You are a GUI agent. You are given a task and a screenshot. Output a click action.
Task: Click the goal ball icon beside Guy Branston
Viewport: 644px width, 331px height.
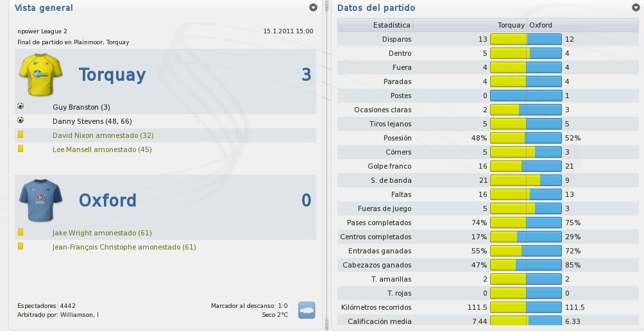pyautogui.click(x=21, y=106)
